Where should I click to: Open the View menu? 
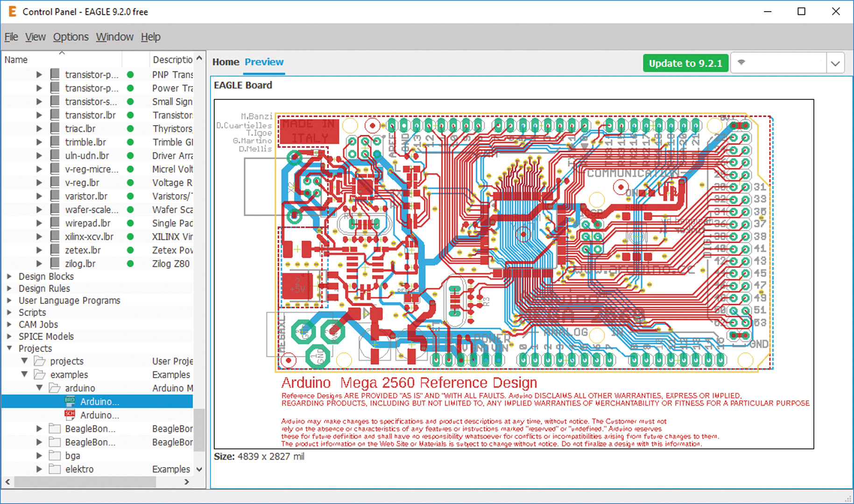[35, 37]
